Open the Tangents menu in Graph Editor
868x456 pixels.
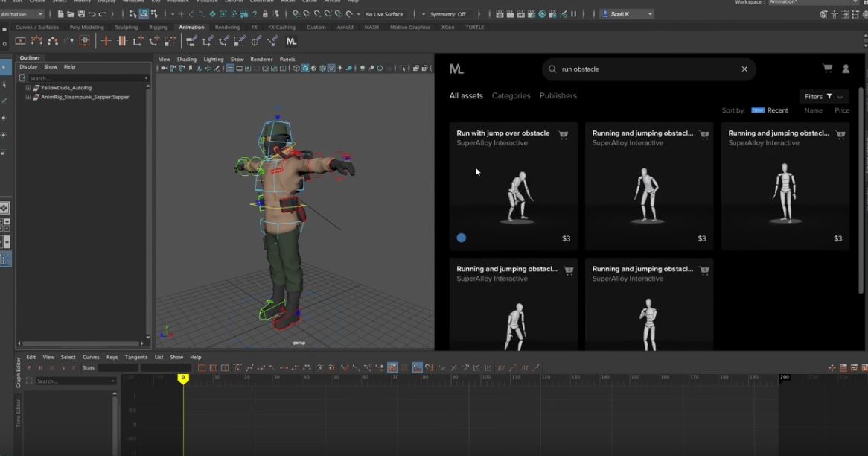click(x=135, y=357)
